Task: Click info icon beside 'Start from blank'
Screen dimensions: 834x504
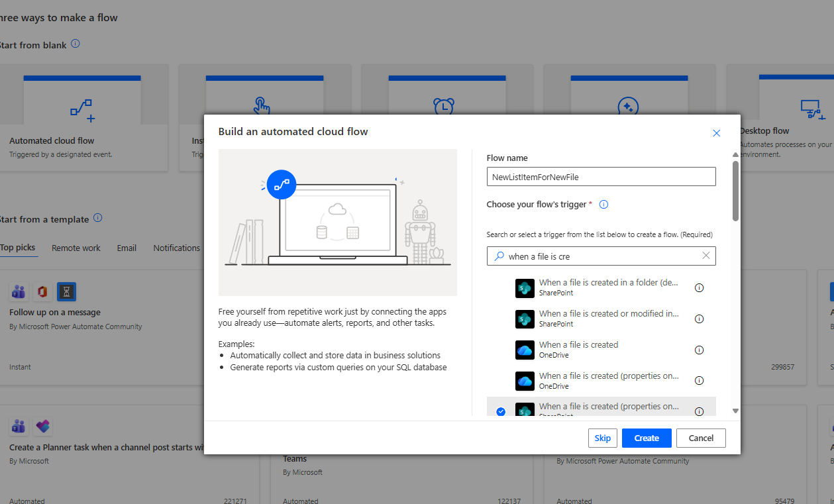Action: coord(76,44)
